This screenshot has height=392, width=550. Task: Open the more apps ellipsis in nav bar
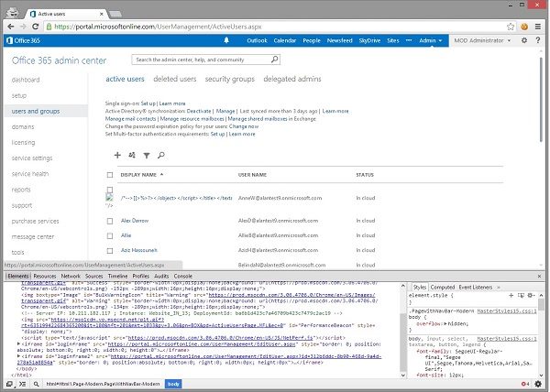pos(409,40)
